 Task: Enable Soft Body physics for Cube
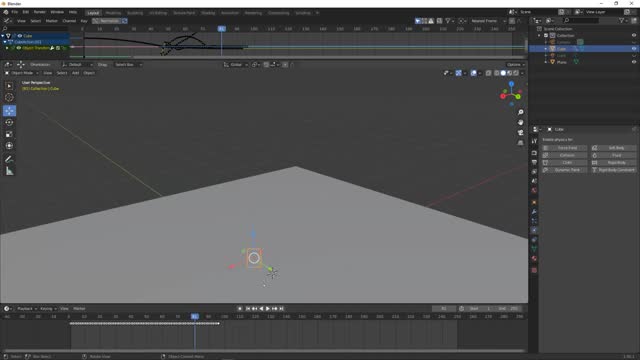point(613,148)
